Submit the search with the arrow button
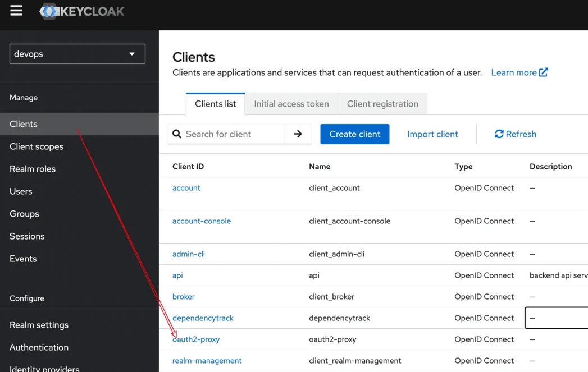The image size is (588, 372). [298, 134]
